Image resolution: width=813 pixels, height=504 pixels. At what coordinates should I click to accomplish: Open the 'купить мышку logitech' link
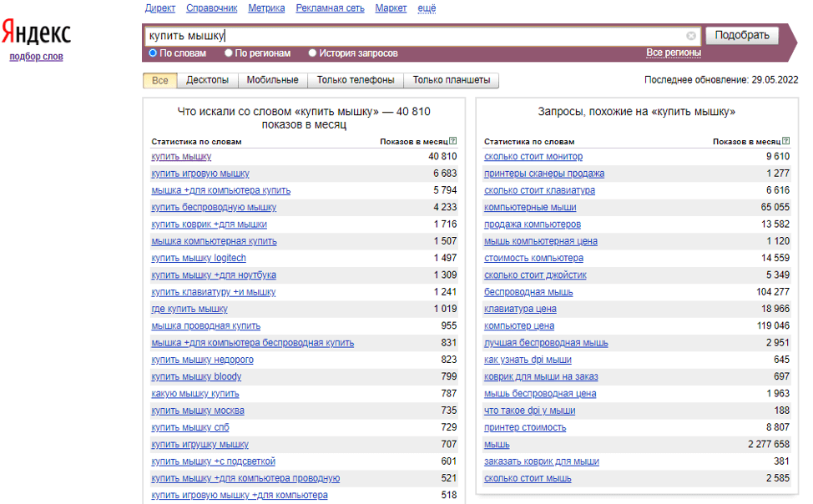(x=199, y=258)
